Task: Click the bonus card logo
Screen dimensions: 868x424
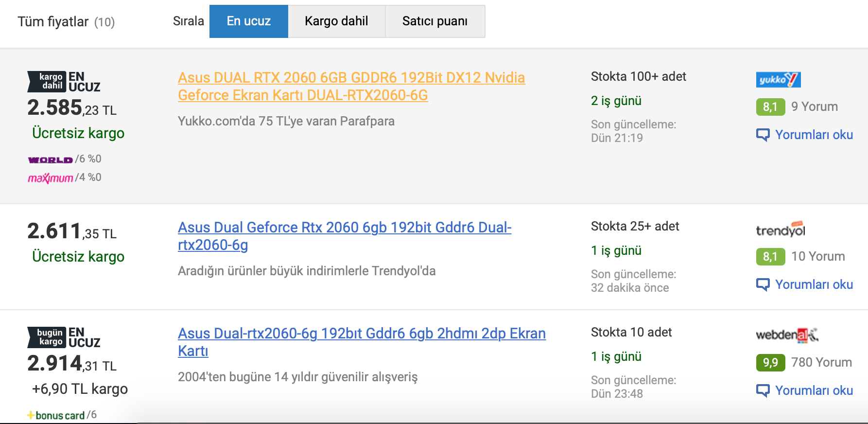Action: [x=56, y=415]
